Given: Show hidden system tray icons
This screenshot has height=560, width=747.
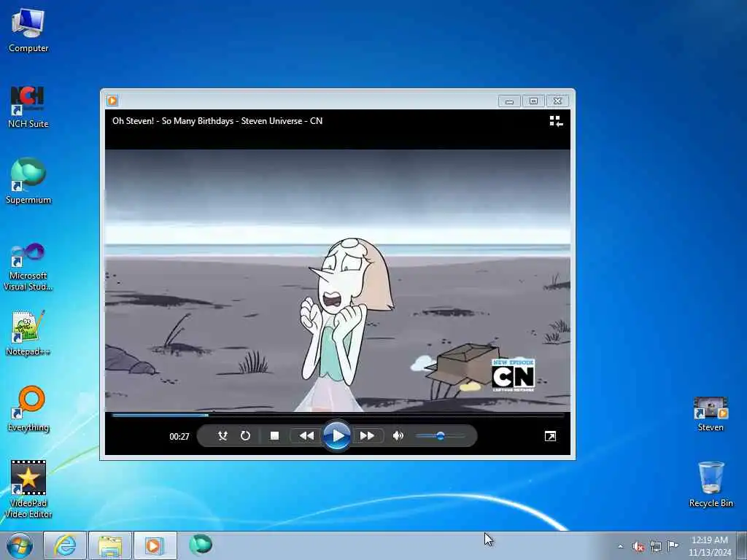Looking at the screenshot, I should point(620,546).
